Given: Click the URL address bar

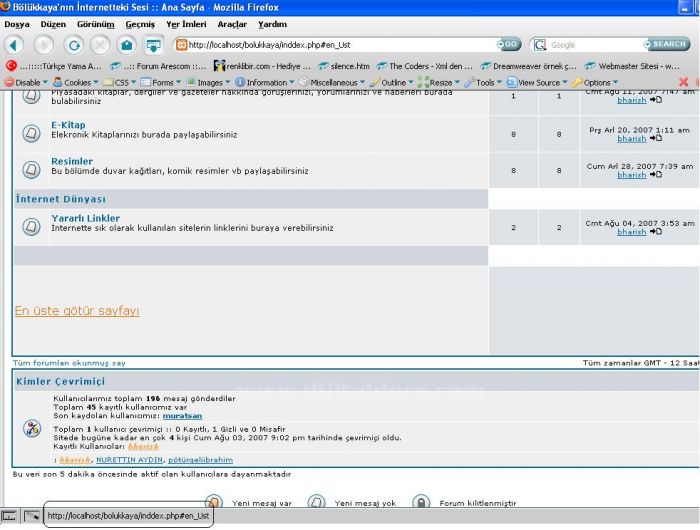Looking at the screenshot, I should tap(340, 45).
